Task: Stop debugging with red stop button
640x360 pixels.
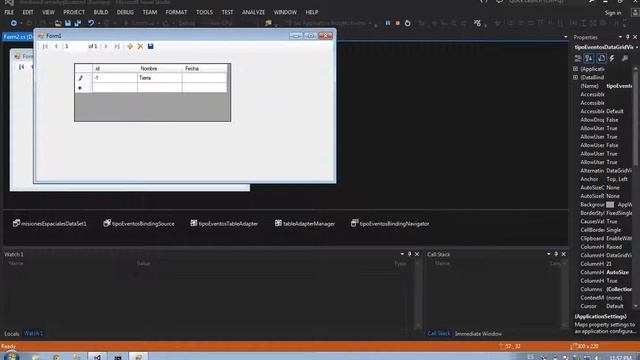Action: point(398,23)
